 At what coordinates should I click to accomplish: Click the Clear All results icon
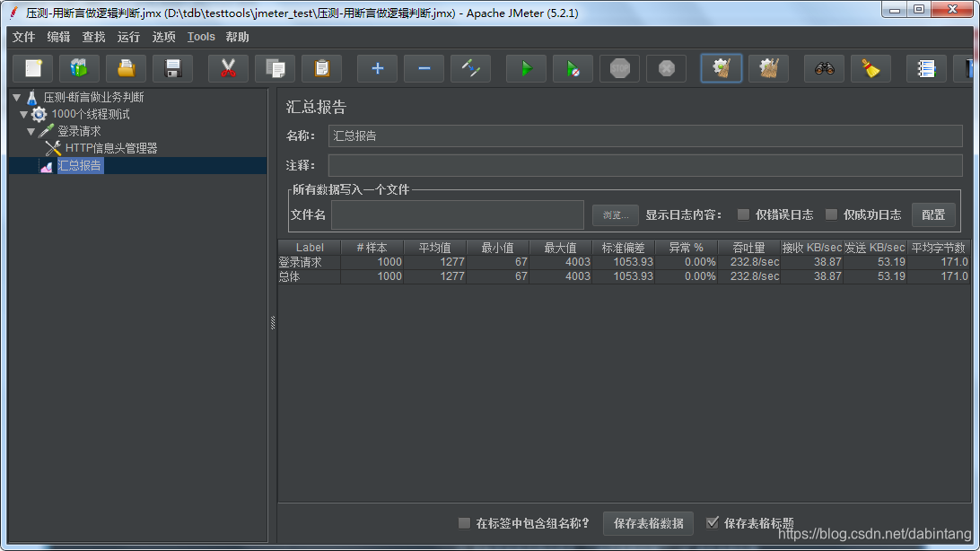tap(769, 68)
